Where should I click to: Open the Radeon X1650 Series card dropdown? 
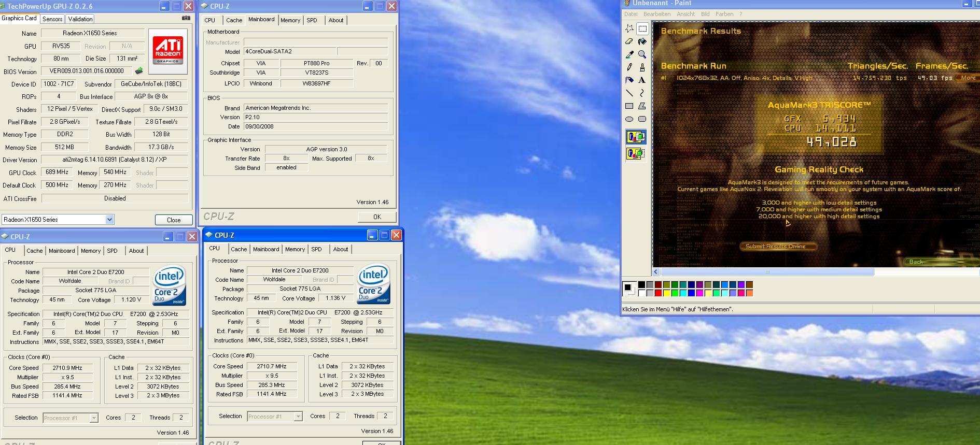click(x=109, y=220)
